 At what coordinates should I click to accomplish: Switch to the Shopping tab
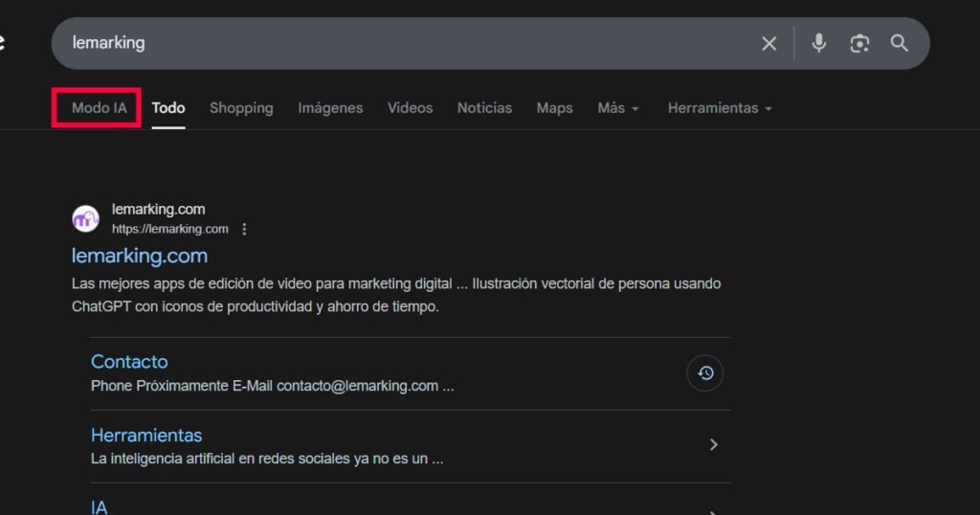[241, 108]
